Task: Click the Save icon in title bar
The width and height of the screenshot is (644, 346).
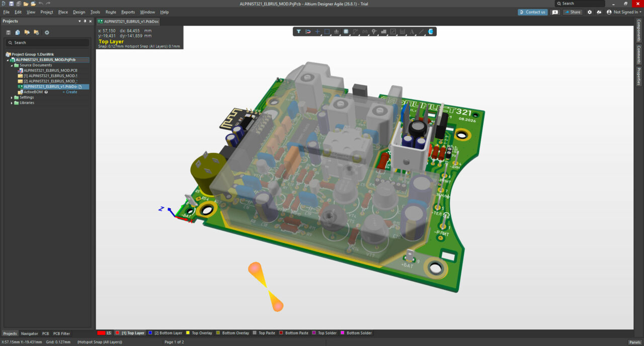Action: (x=11, y=4)
